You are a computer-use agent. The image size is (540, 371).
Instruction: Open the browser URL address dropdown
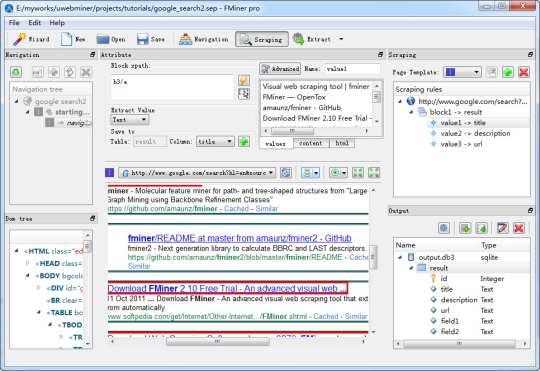coord(271,173)
